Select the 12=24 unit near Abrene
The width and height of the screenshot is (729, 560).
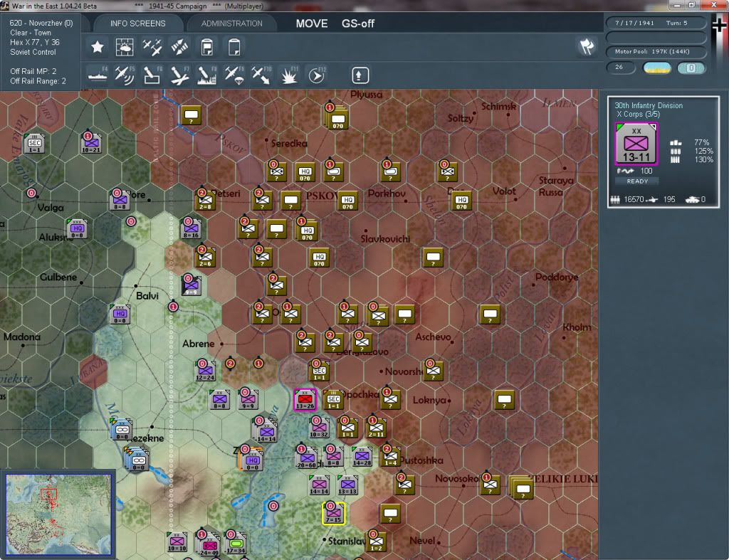click(205, 371)
